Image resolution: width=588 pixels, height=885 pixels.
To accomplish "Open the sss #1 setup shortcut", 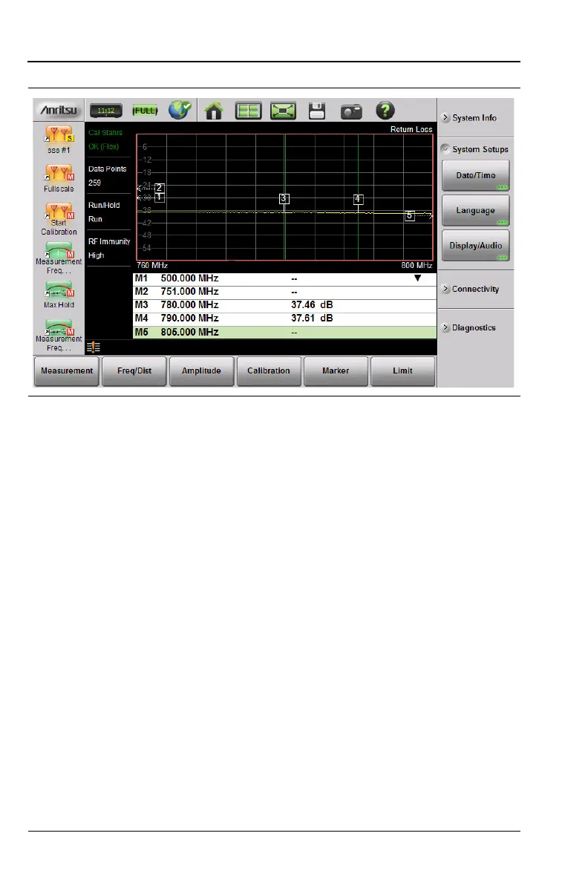I will click(x=59, y=140).
